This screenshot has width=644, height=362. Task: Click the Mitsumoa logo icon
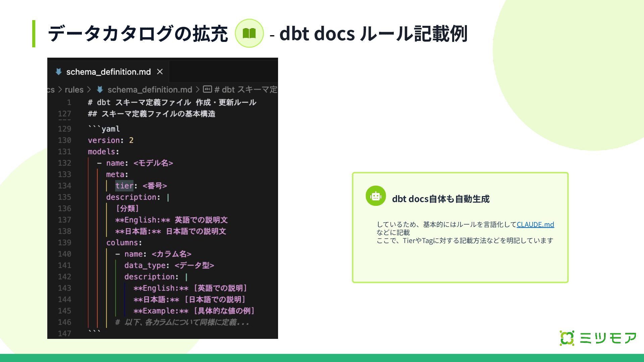coord(567,338)
